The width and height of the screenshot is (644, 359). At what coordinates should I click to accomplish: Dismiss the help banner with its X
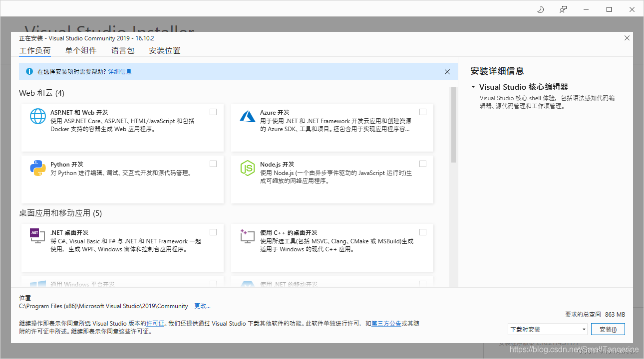447,72
